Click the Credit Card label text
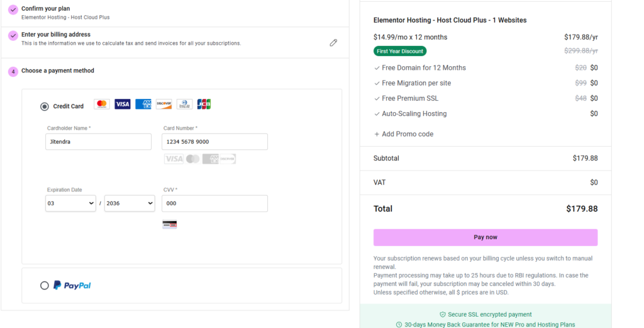The width and height of the screenshot is (644, 328). (x=68, y=106)
